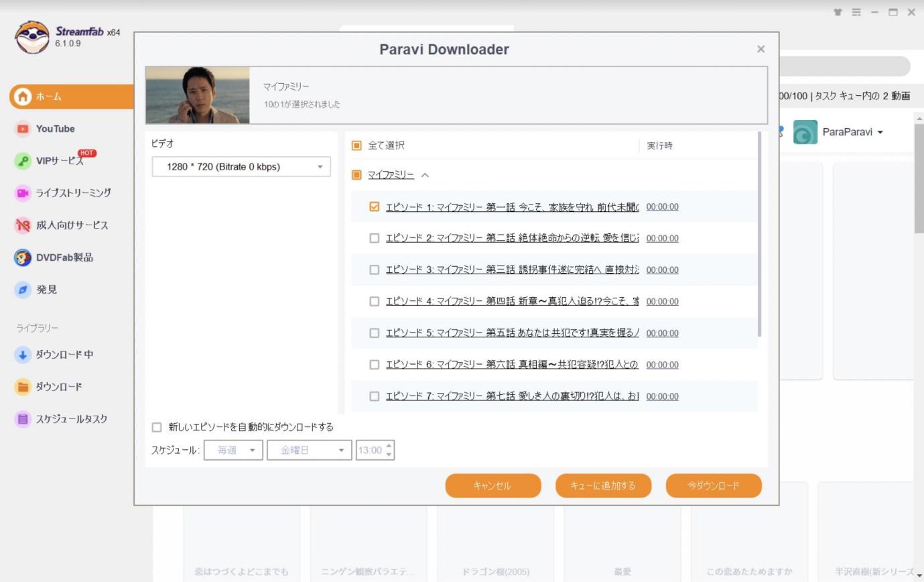The width and height of the screenshot is (924, 582).
Task: Click the DVDFab products icon
Action: [23, 257]
